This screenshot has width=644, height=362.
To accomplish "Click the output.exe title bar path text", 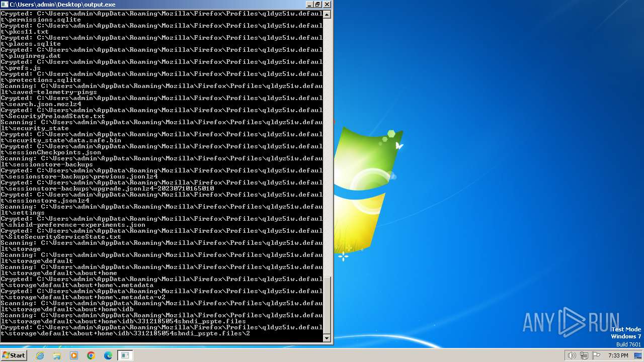I will click(x=62, y=4).
